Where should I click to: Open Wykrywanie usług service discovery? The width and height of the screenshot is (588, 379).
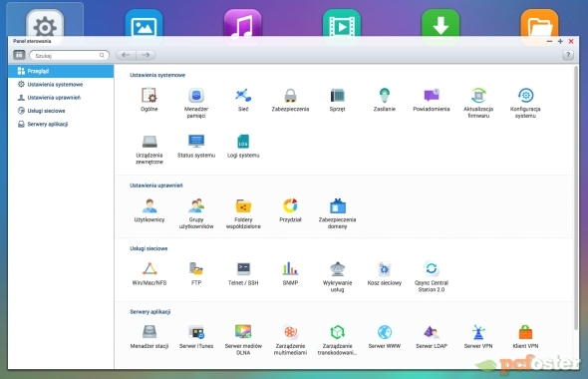tap(337, 269)
